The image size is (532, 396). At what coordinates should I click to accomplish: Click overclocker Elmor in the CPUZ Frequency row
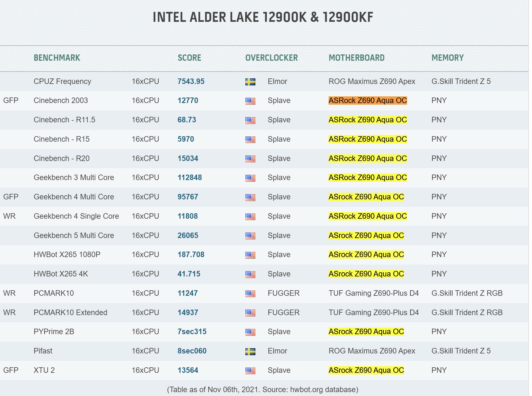(277, 81)
